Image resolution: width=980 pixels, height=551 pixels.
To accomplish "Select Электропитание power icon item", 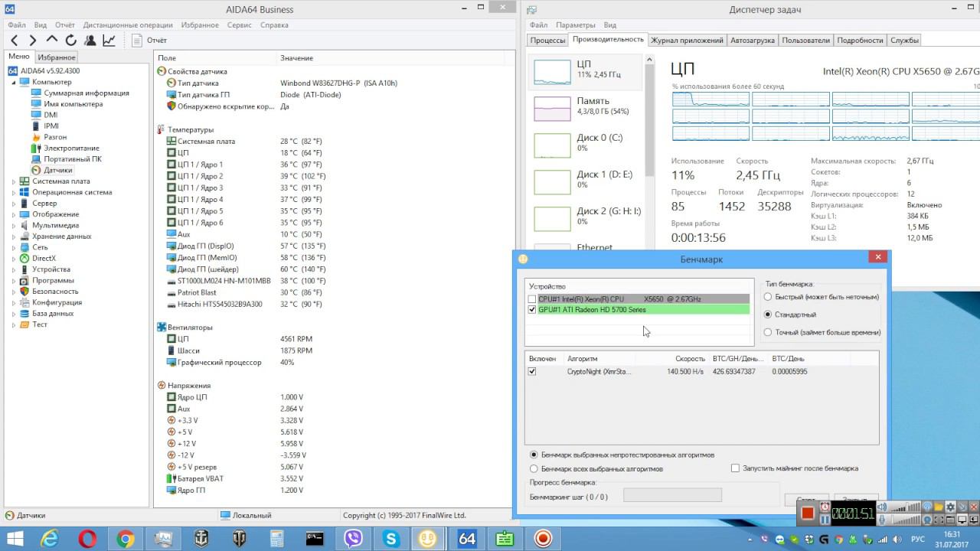I will (x=36, y=148).
